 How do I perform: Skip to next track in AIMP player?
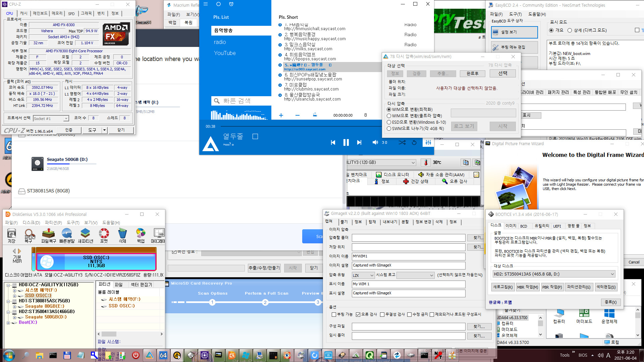(359, 142)
